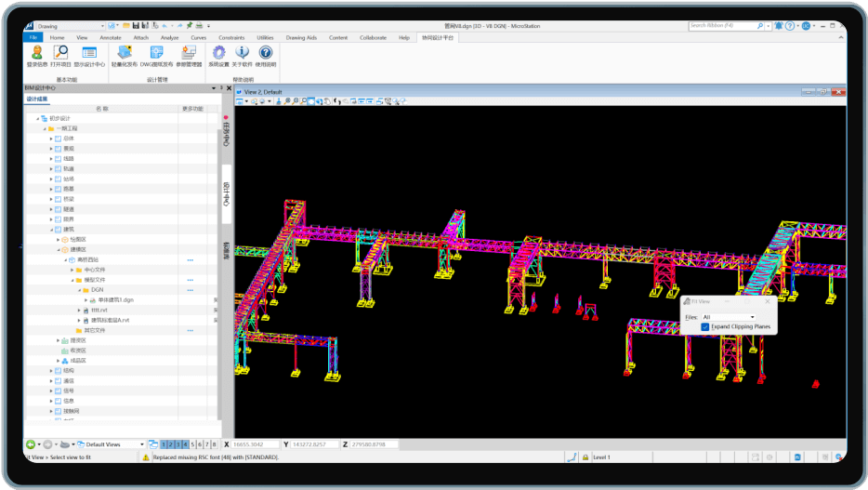Screen dimensions: 868x490
Task: Click the 单体建筑1.dgn file icon
Action: point(93,300)
